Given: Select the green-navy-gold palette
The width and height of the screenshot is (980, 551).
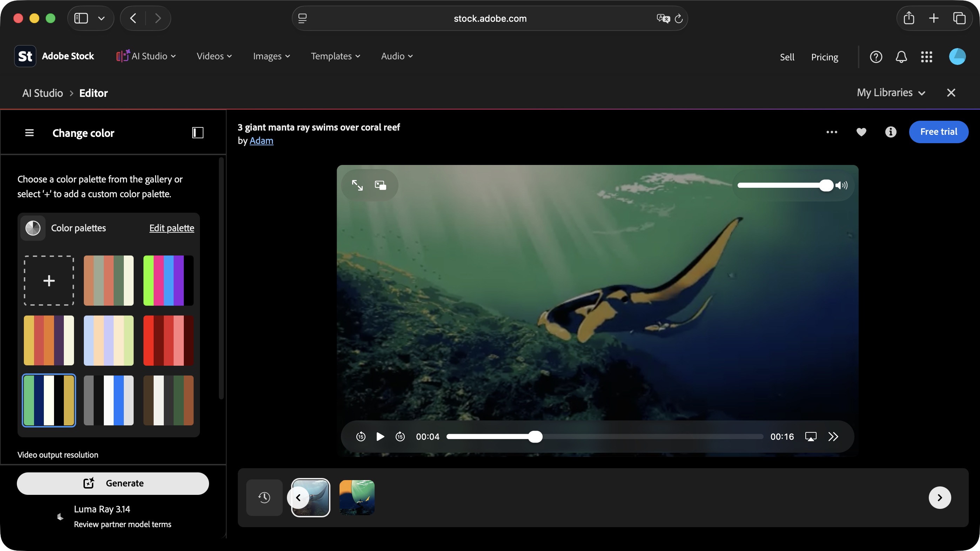Looking at the screenshot, I should coord(49,400).
